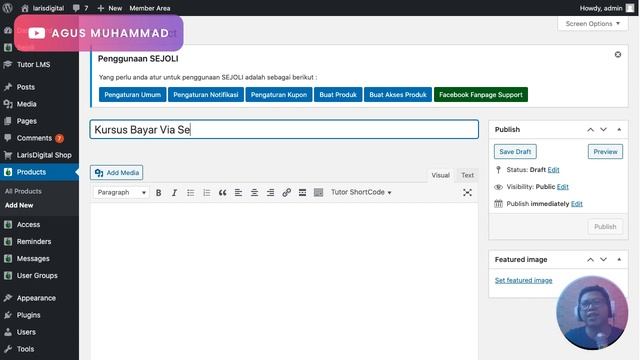This screenshot has height=360, width=640.
Task: Click the insert link icon
Action: point(287,193)
